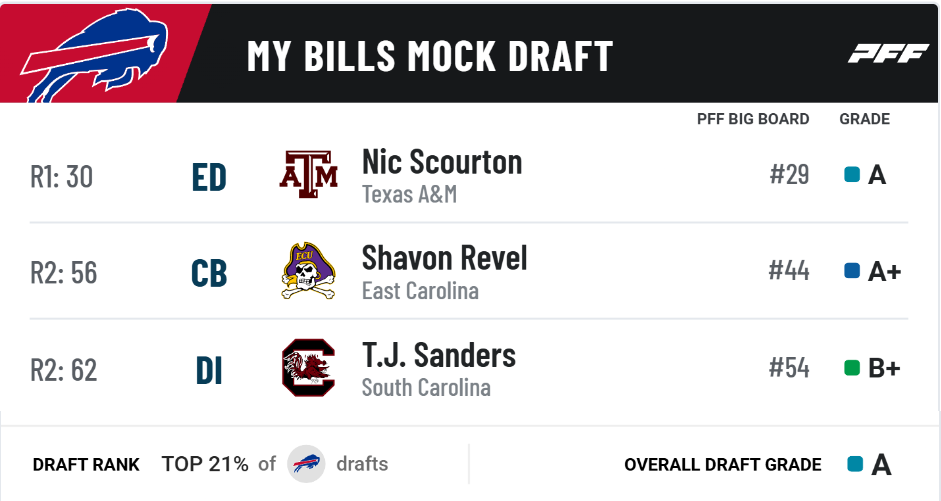Click the overall draft grade teal square
Screen dimensions: 941x501
pos(855,464)
